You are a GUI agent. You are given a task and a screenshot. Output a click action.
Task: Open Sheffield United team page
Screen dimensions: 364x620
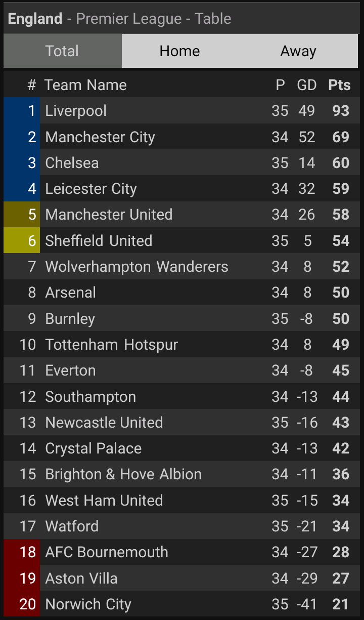tap(99, 241)
